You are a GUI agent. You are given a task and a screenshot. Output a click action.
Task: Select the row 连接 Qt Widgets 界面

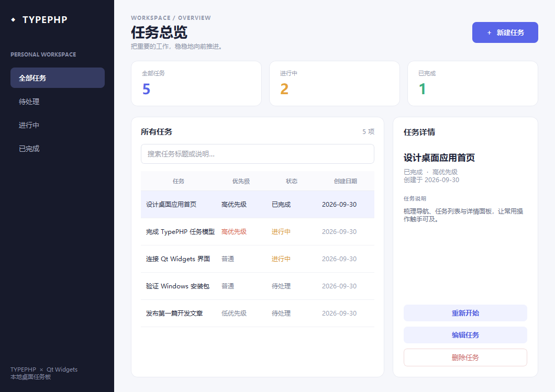coord(257,259)
